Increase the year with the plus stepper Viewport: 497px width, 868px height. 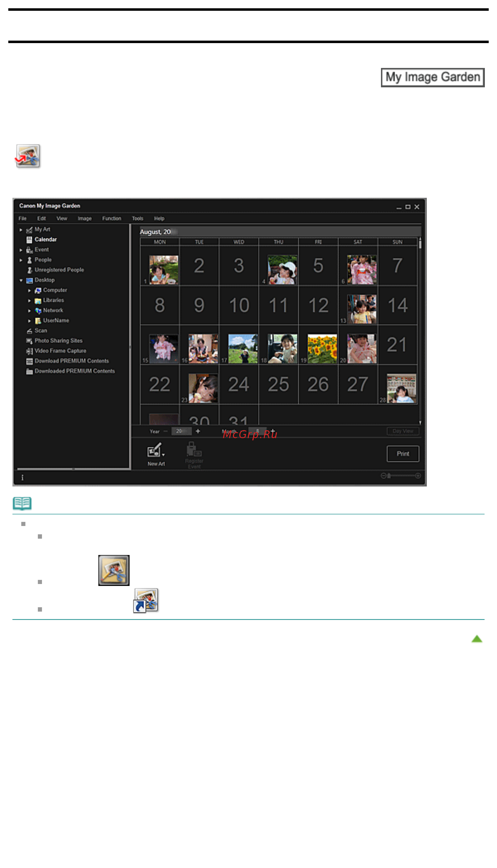(x=198, y=431)
